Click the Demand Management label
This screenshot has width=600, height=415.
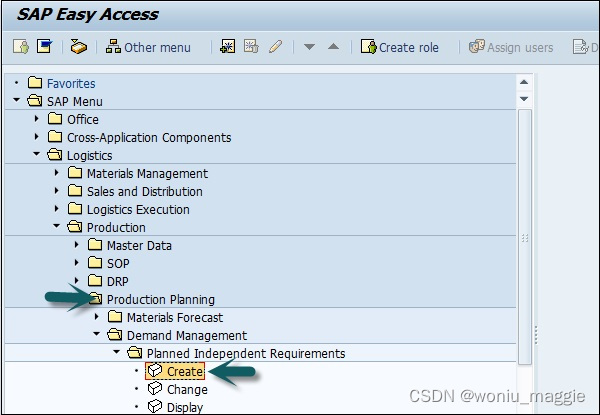(187, 335)
